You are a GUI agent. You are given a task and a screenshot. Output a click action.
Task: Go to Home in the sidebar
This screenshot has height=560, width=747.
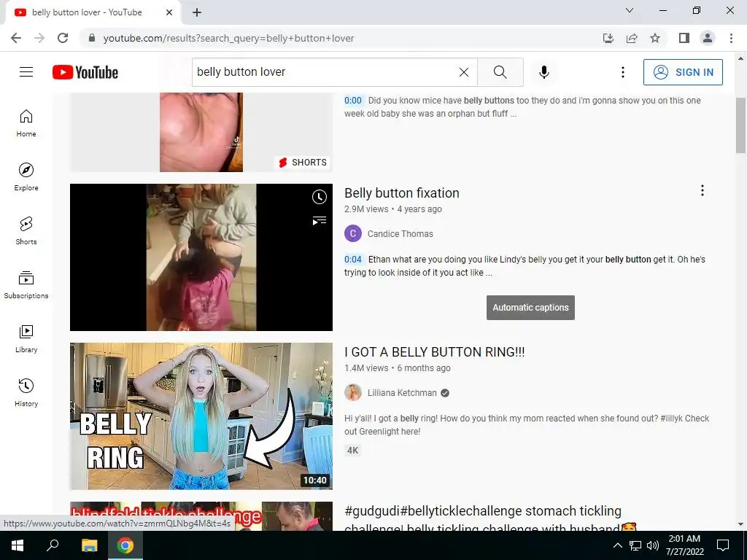(x=26, y=122)
